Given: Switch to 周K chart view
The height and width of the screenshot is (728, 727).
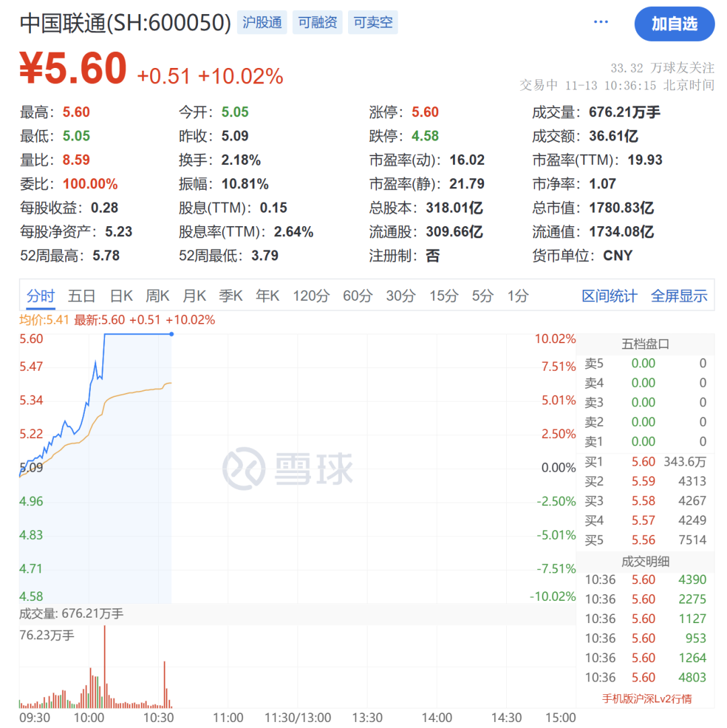Looking at the screenshot, I should pyautogui.click(x=158, y=296).
